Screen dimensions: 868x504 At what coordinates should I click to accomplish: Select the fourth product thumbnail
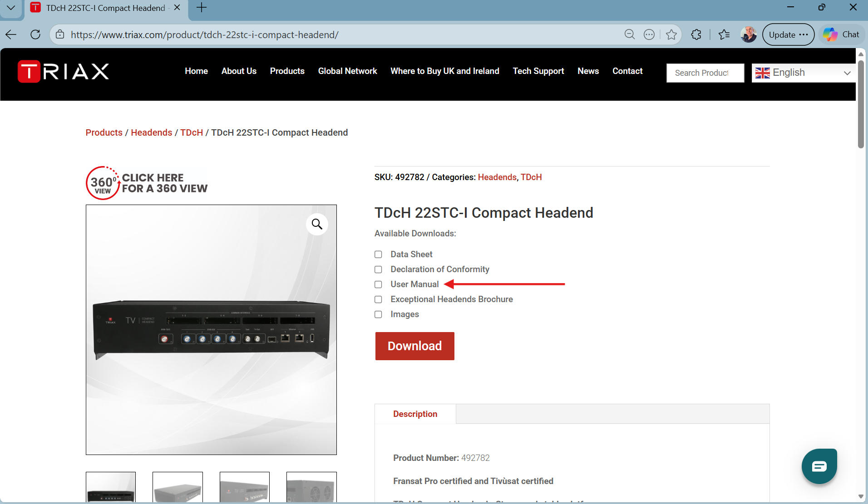[x=311, y=487]
